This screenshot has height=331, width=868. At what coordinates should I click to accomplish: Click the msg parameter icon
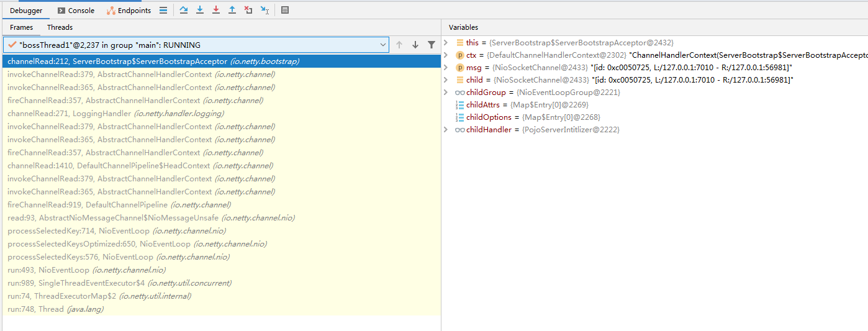tap(460, 68)
